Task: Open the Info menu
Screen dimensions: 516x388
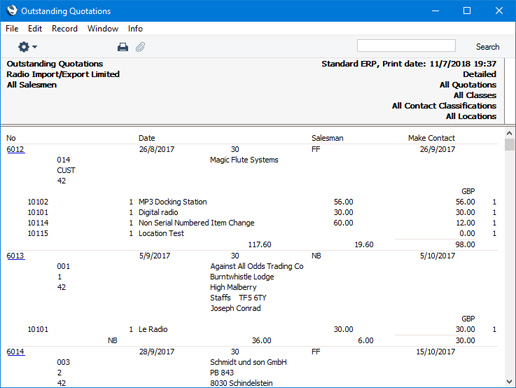Action: [135, 29]
